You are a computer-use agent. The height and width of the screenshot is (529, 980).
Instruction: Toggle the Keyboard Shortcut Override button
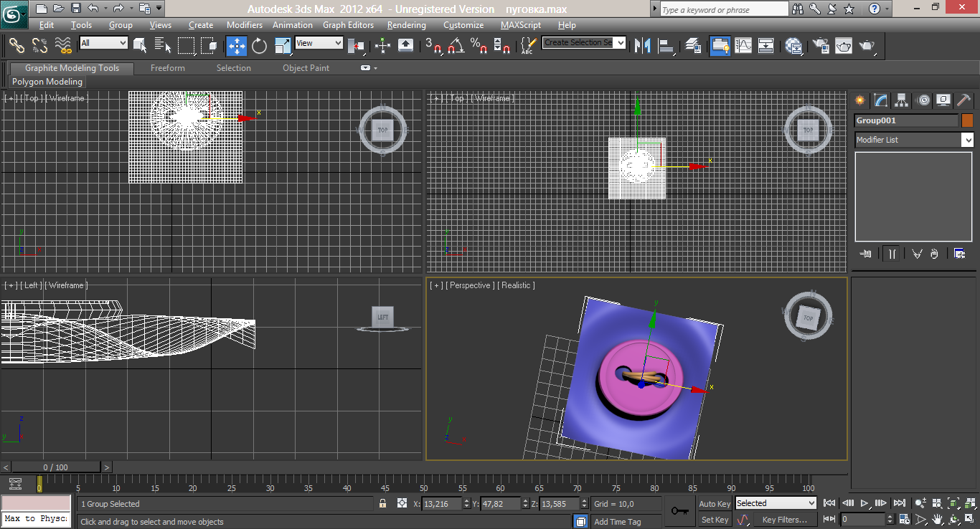[405, 46]
